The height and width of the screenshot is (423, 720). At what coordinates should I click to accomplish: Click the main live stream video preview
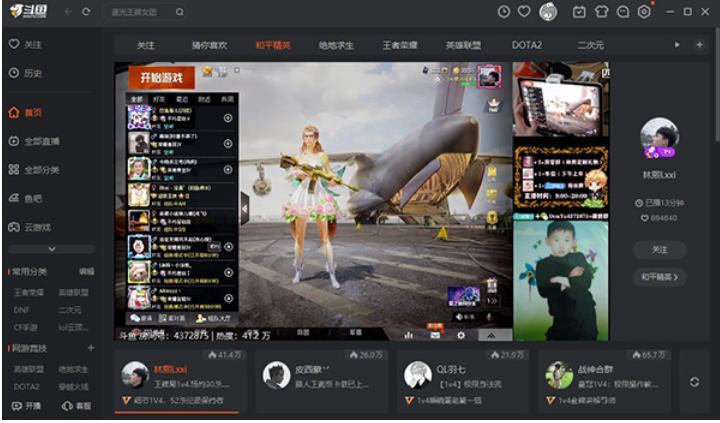click(361, 201)
